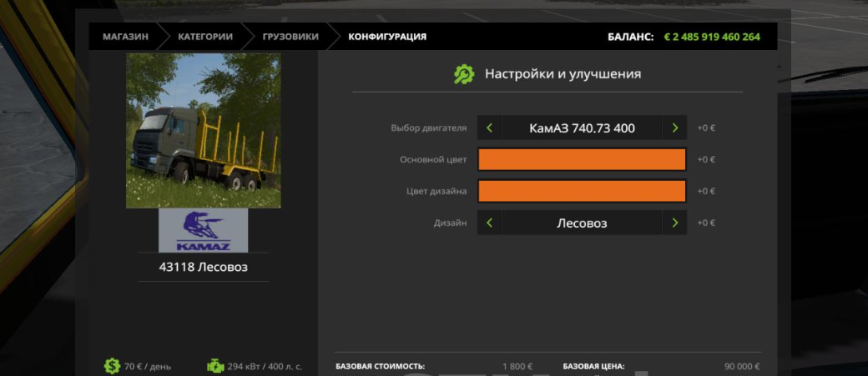
Task: Click the balance amount in the header
Action: coord(711,37)
